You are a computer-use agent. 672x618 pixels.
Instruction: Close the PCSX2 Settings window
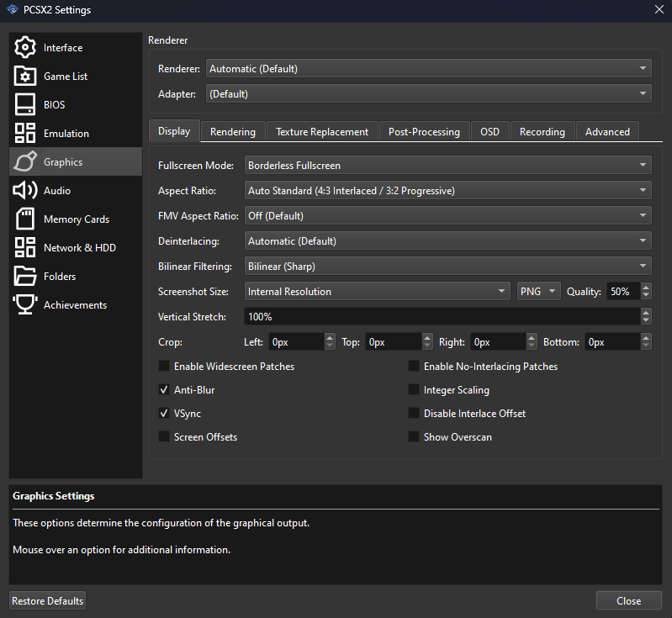tap(659, 9)
